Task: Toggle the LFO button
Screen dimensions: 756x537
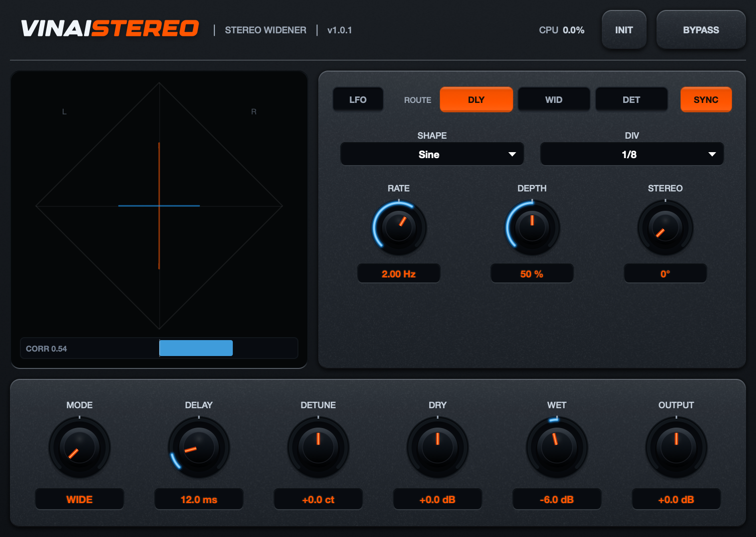Action: click(x=358, y=99)
